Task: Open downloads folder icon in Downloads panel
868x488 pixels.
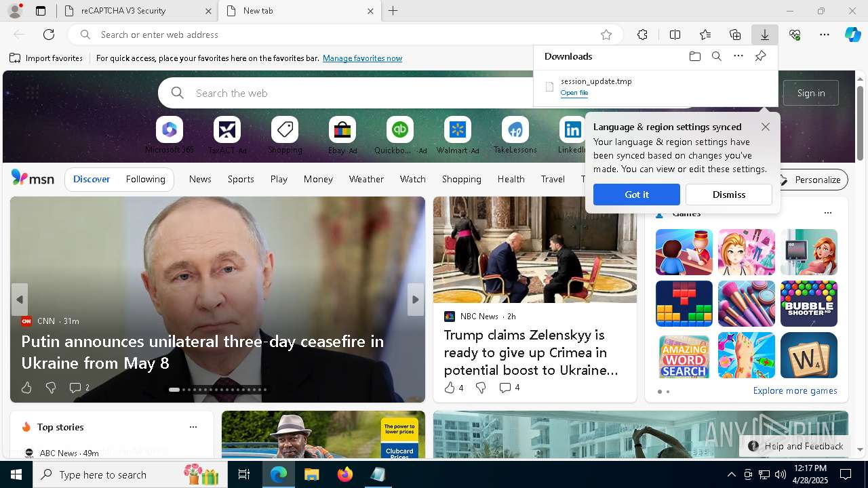Action: click(694, 56)
